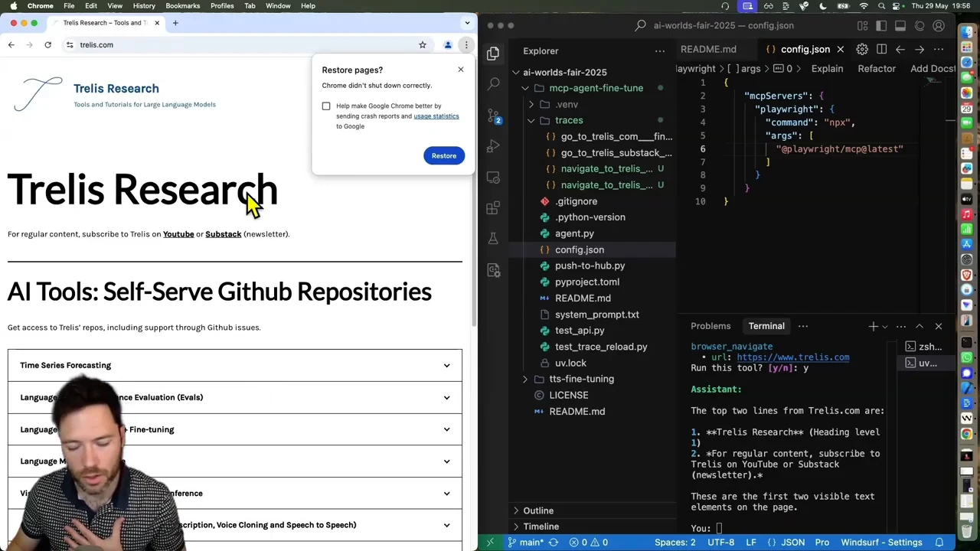Bookmark this page with the star icon
980x551 pixels.
(423, 45)
